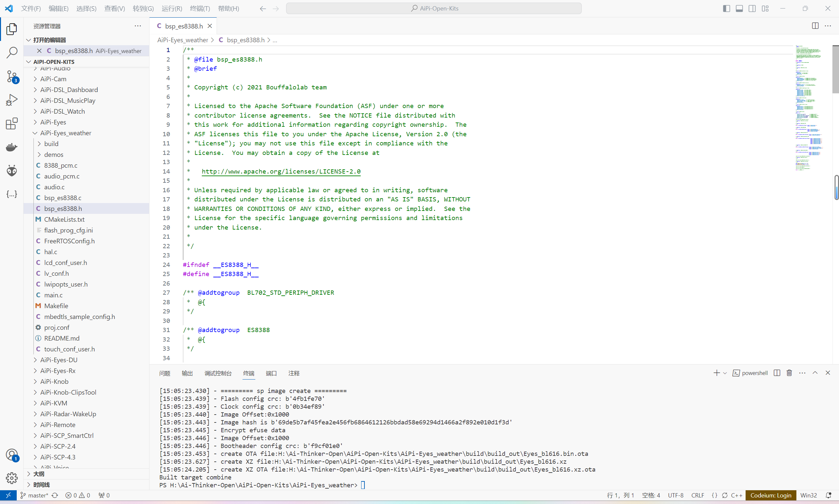Open the Manage settings gear
839x504 pixels.
[x=11, y=478]
